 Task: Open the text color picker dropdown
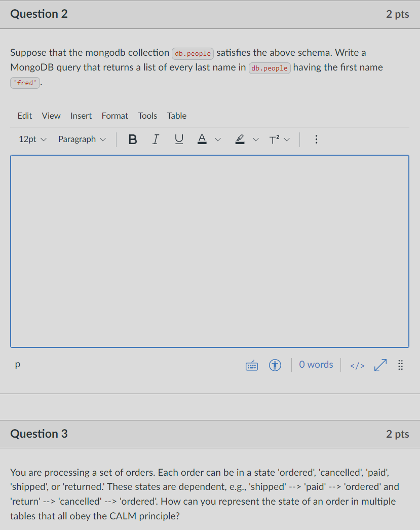coord(217,139)
